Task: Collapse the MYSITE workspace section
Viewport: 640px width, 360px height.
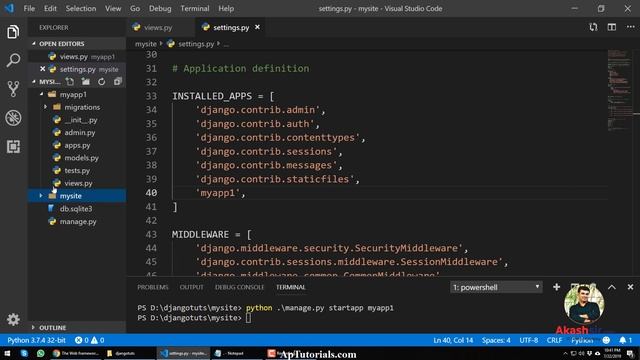Action: point(34,82)
